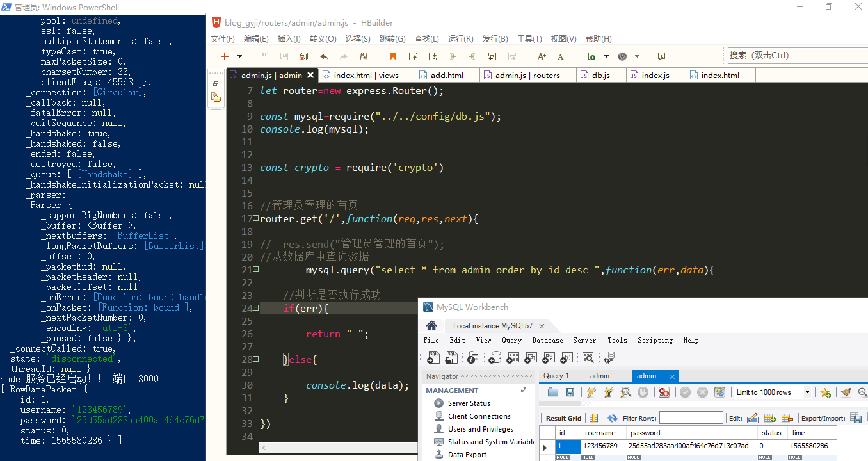Click the create new table icon in Workbench
The image size is (868, 461).
(513, 357)
